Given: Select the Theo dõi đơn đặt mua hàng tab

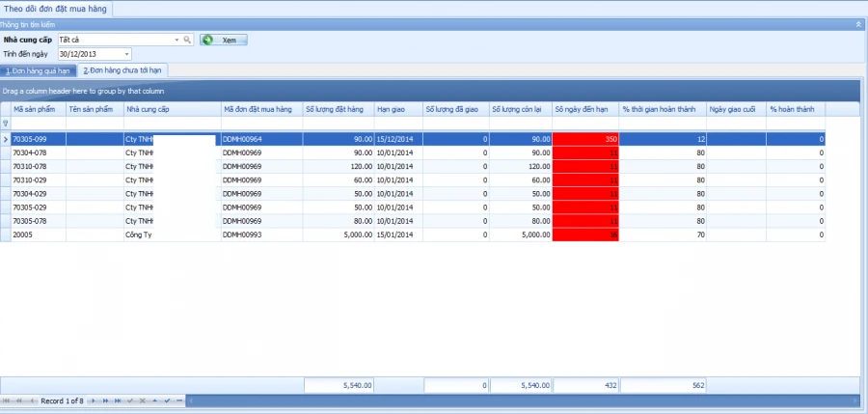Looking at the screenshot, I should pyautogui.click(x=55, y=9).
